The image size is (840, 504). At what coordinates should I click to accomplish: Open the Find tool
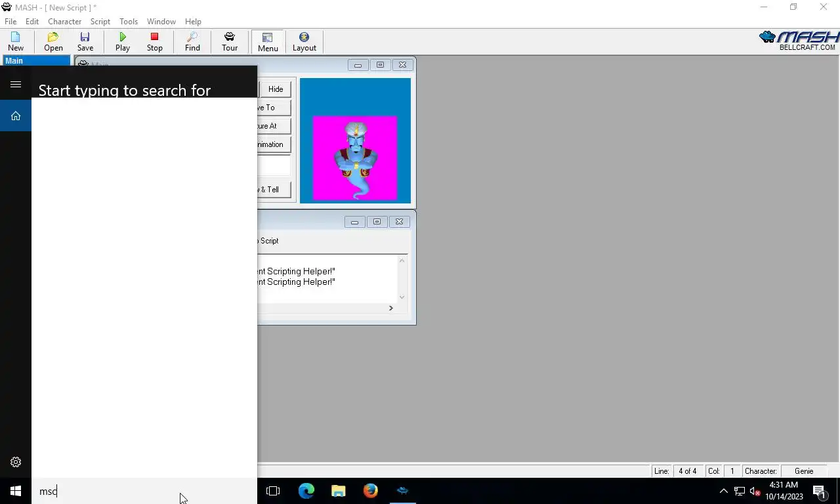(192, 41)
